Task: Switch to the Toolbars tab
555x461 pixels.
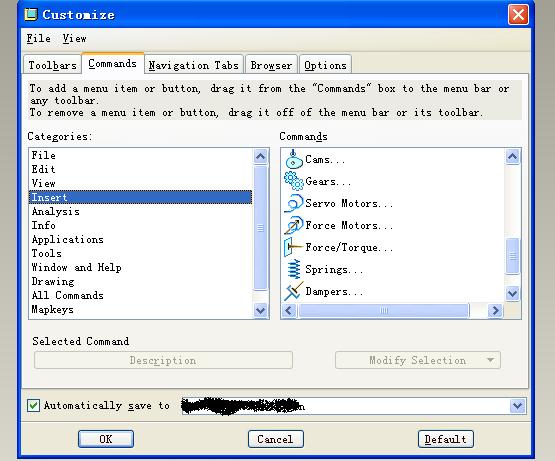Action: click(x=52, y=65)
